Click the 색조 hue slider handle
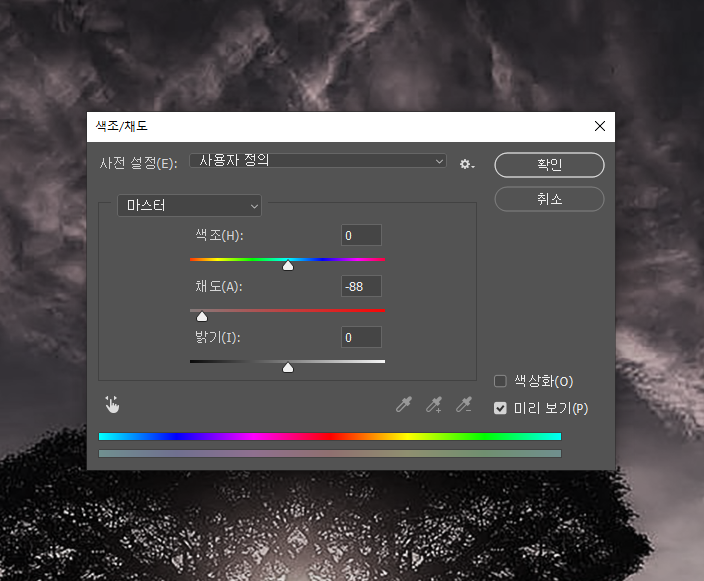The height and width of the screenshot is (581, 704). 288,266
